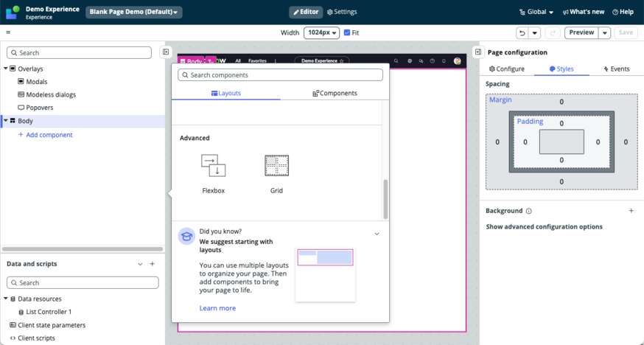Click the UI Builder logo icon
Image resolution: width=644 pixels, height=345 pixels.
coord(13,13)
